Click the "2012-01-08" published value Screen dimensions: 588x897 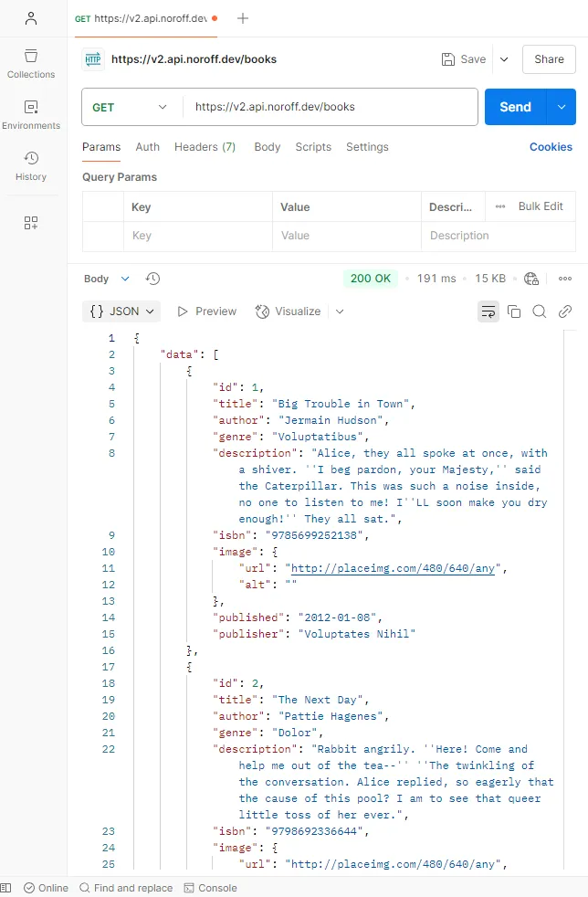337,617
